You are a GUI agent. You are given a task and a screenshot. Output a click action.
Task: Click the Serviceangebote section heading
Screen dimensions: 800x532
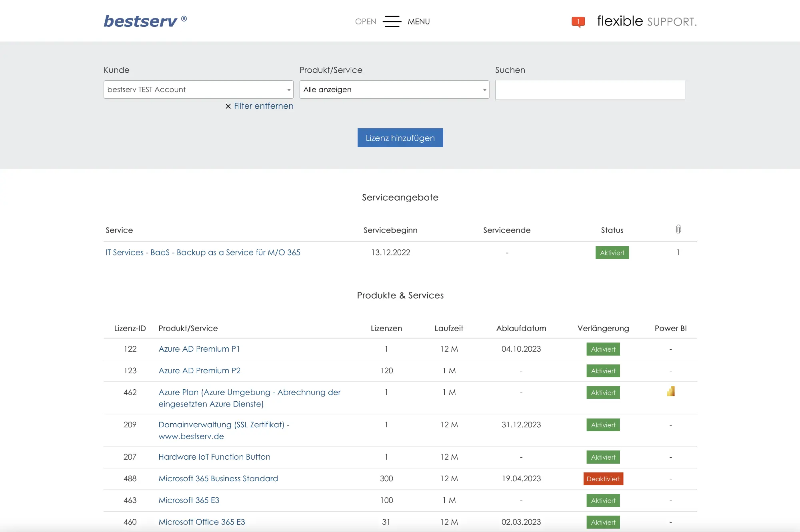(400, 197)
